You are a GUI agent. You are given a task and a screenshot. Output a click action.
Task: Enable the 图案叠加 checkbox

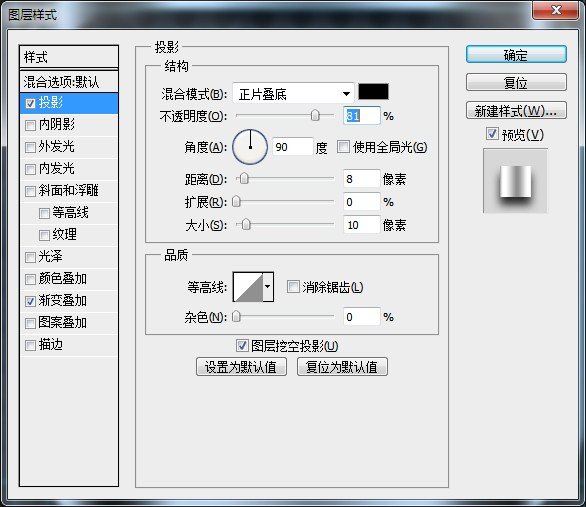point(30,323)
